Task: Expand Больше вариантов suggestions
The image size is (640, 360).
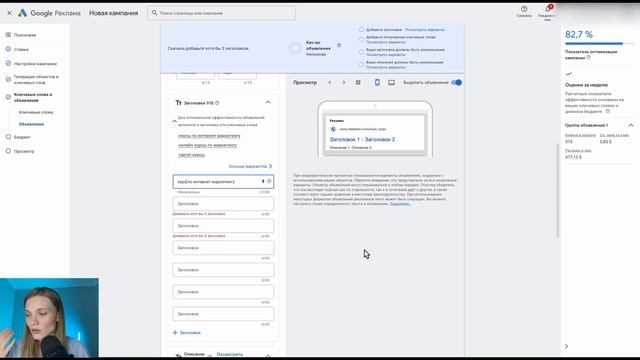Action: click(x=250, y=167)
